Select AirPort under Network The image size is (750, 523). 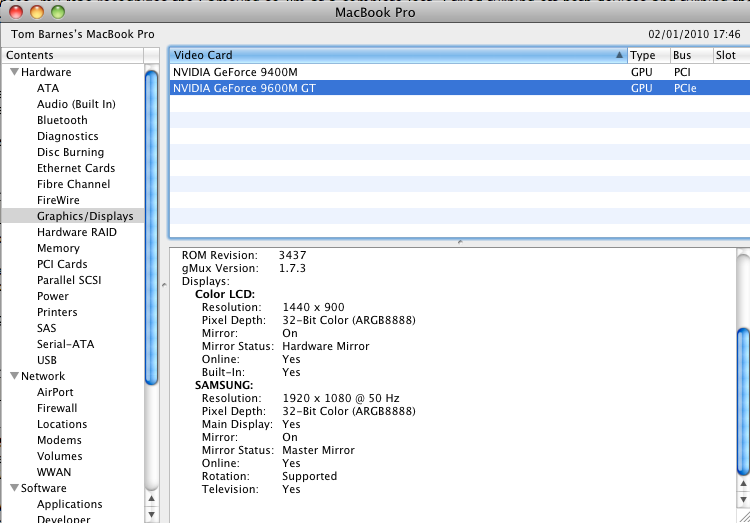[55, 392]
